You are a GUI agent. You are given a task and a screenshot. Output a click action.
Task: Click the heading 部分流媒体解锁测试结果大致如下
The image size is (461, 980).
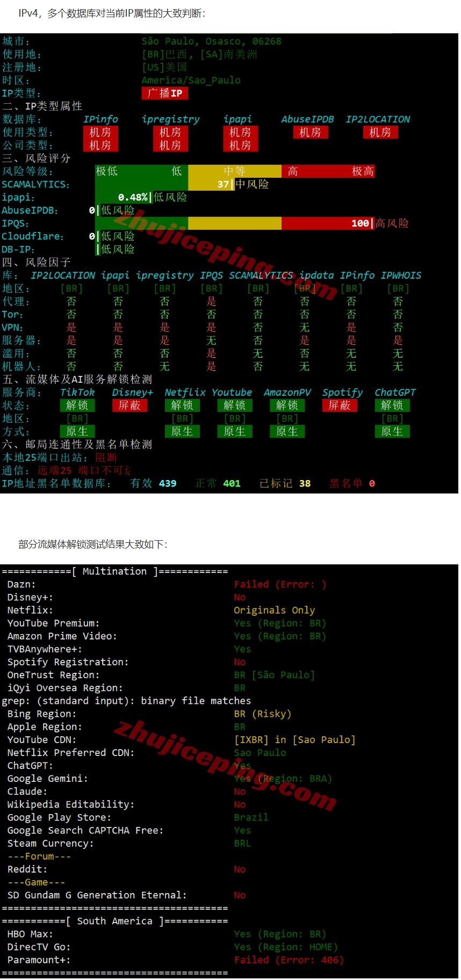pyautogui.click(x=93, y=545)
